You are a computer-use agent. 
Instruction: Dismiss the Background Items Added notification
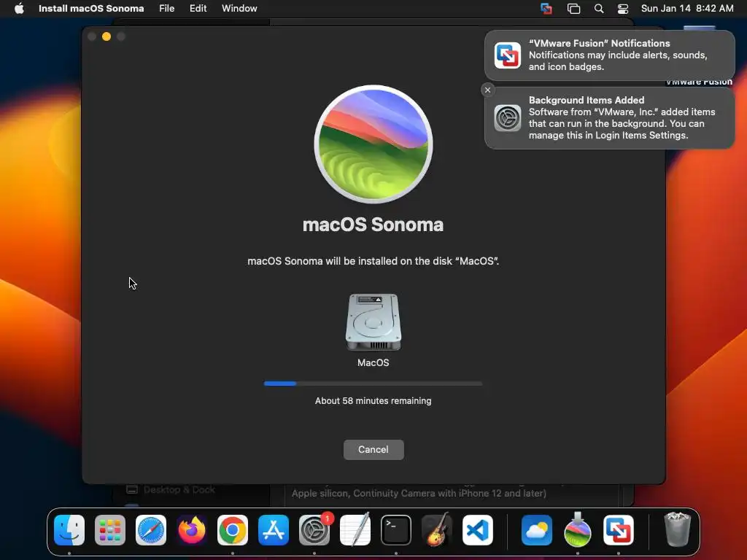[487, 90]
